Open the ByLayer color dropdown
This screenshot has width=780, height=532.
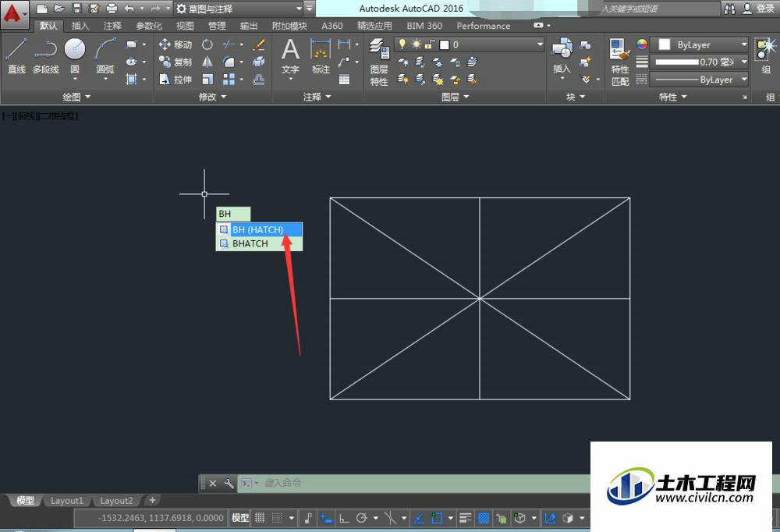[x=699, y=44]
